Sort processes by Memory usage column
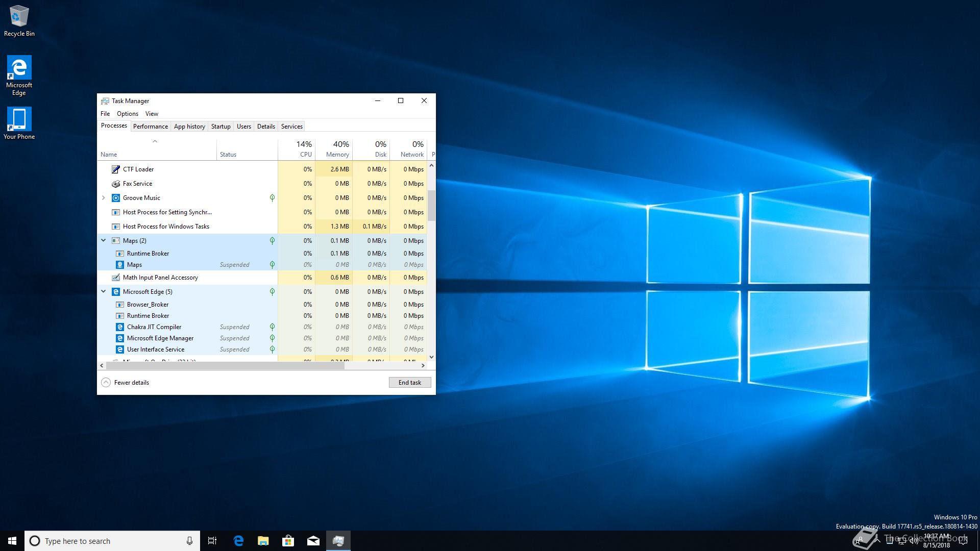The width and height of the screenshot is (980, 551). [x=334, y=150]
